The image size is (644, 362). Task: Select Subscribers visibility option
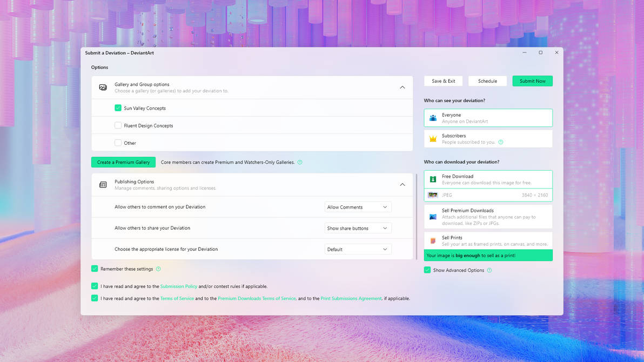click(488, 139)
